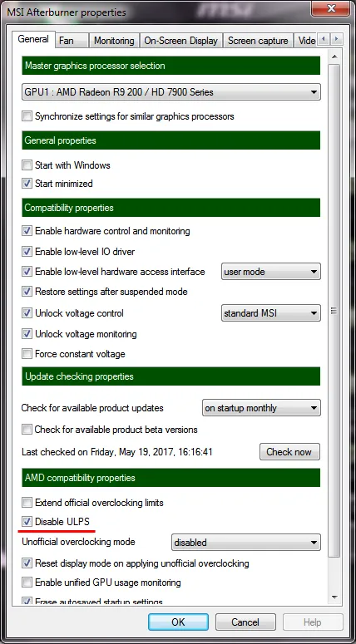The width and height of the screenshot is (356, 644).
Task: Toggle Enable hardware control and monitoring
Action: 27,231
